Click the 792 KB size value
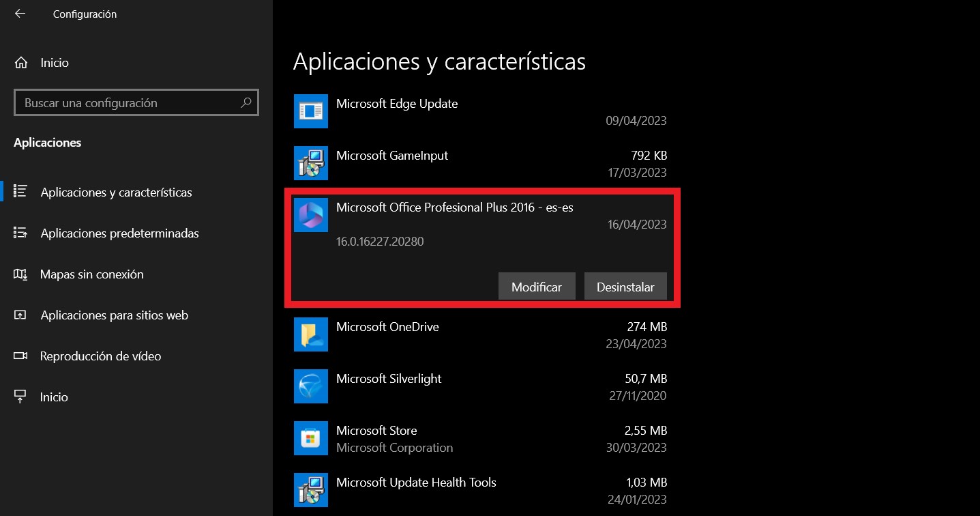 [649, 156]
